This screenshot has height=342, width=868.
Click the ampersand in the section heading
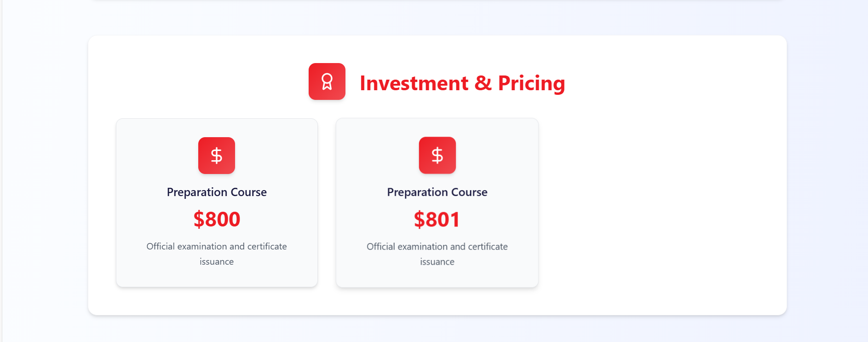click(483, 83)
